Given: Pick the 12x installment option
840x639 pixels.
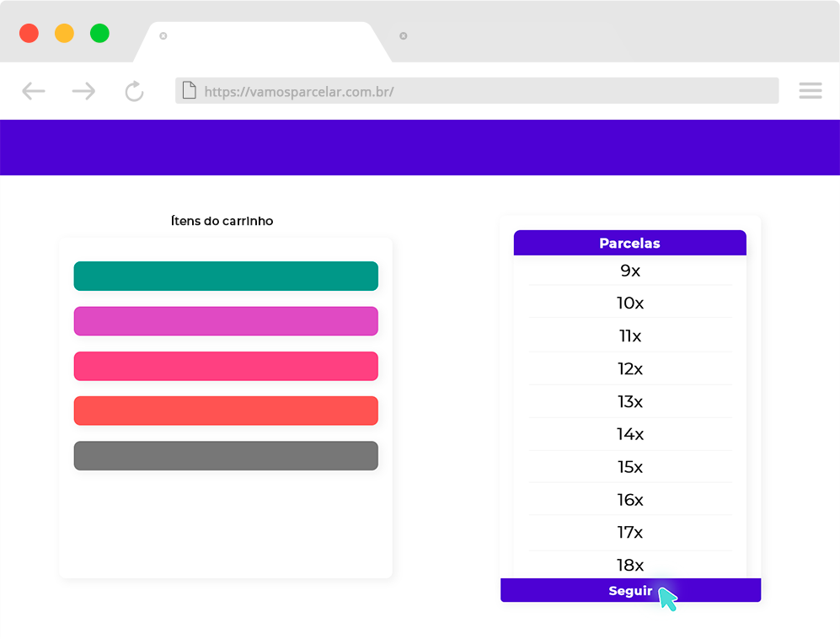Looking at the screenshot, I should point(630,368).
